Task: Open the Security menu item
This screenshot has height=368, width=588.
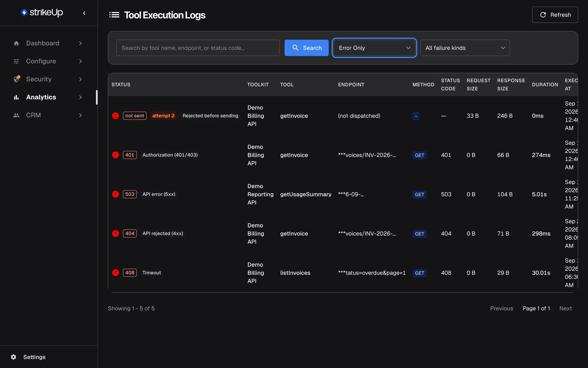Action: (48, 79)
